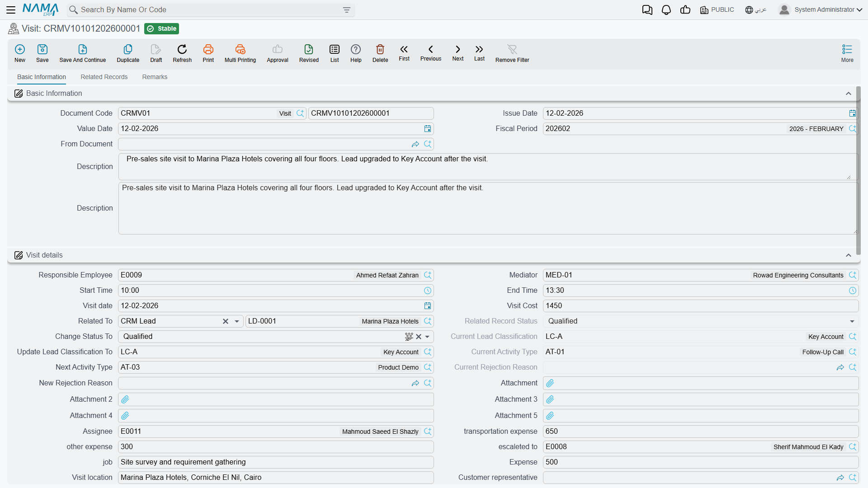Viewport: 868px width, 488px height.
Task: Open the notifications bell
Action: [666, 10]
